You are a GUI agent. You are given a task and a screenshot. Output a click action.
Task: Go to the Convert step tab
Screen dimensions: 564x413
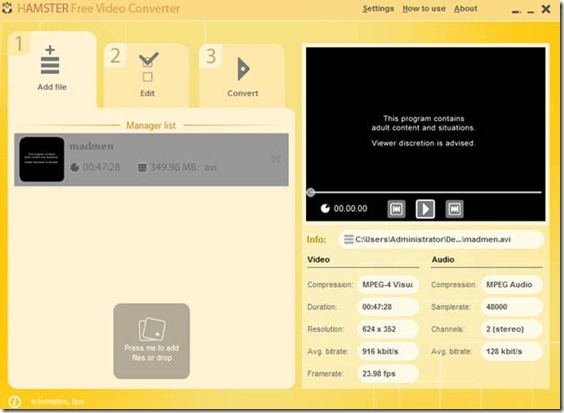point(242,75)
